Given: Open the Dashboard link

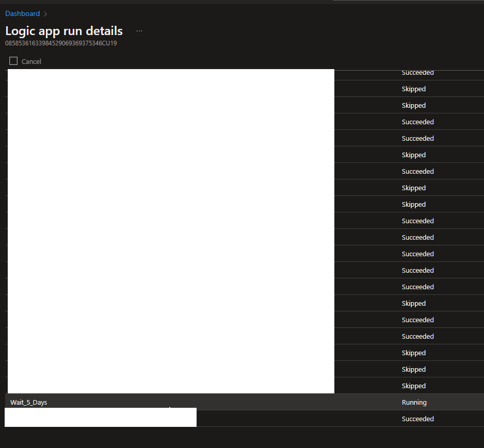Looking at the screenshot, I should coord(22,13).
